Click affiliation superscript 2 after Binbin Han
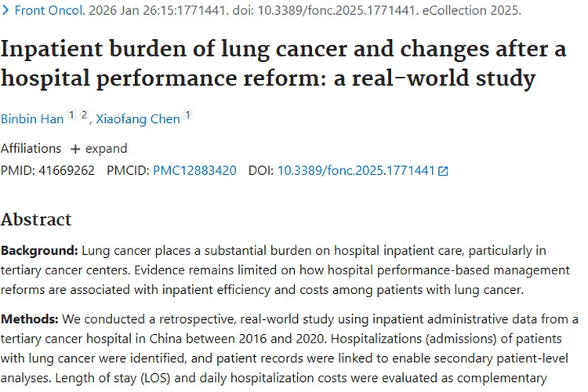This screenshot has height=392, width=588. tap(84, 116)
